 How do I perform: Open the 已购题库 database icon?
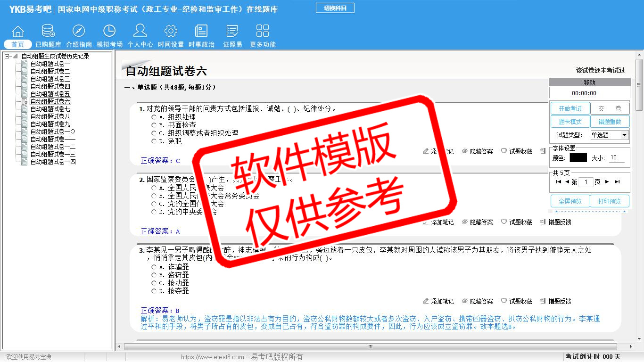coord(48,32)
